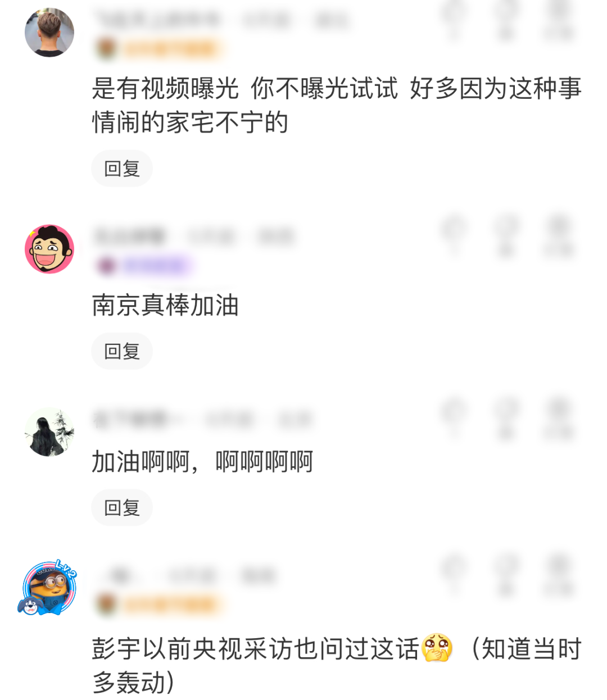The height and width of the screenshot is (700, 607).
Task: Open the orange badge under the Minion commenter
Action: point(160,604)
